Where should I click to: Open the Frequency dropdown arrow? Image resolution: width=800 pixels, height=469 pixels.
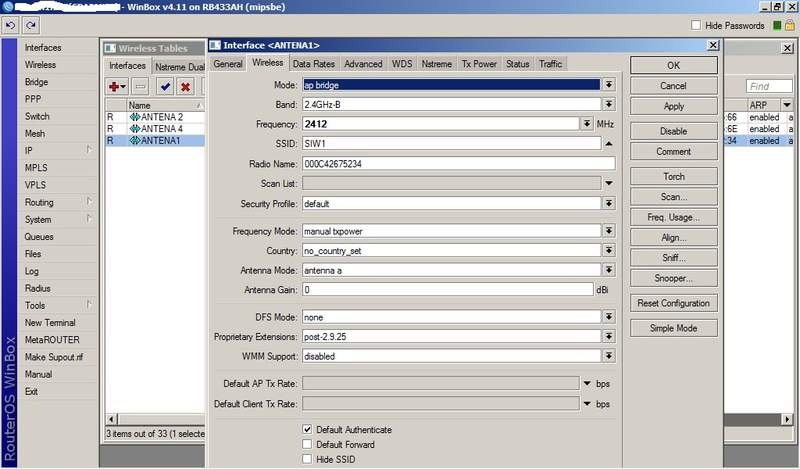click(587, 124)
